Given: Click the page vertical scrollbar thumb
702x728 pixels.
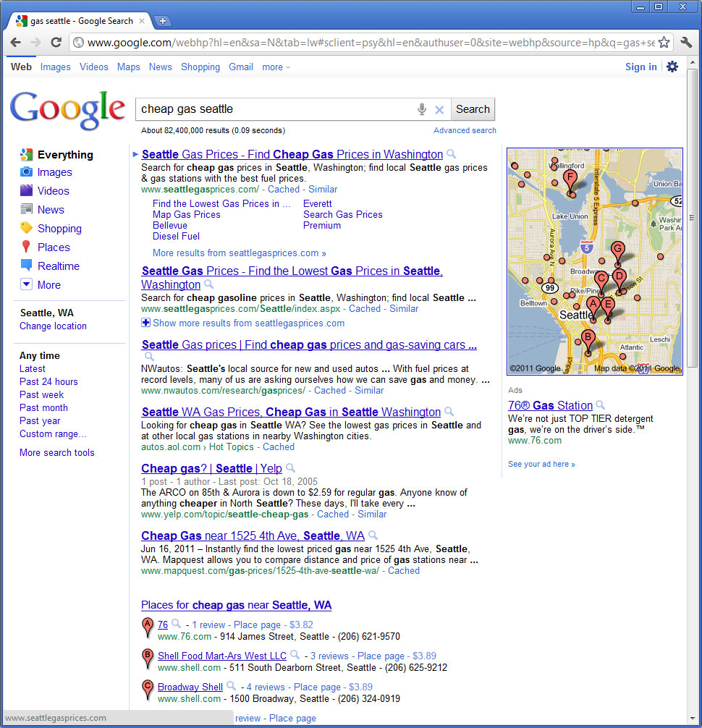Looking at the screenshot, I should pos(692,219).
